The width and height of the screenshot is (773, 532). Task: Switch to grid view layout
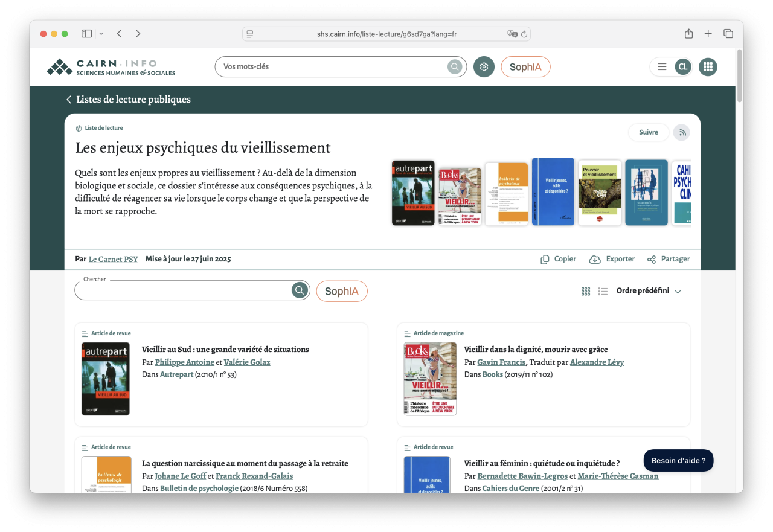[585, 290]
